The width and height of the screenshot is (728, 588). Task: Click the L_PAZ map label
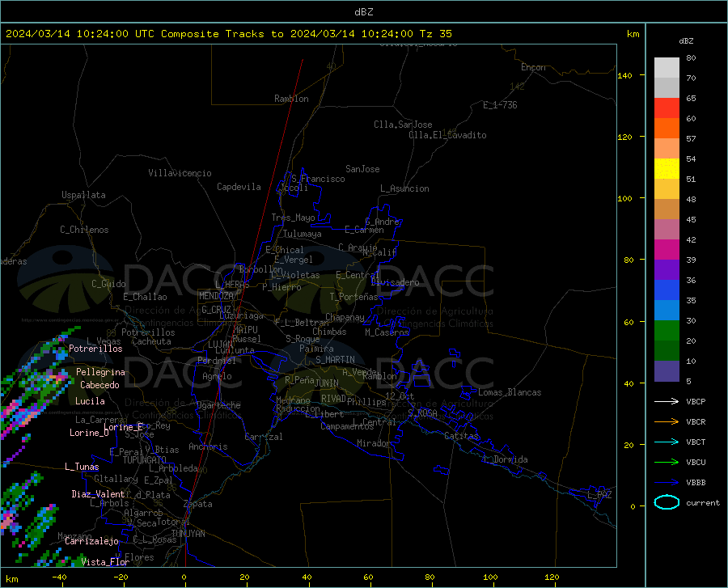click(599, 495)
